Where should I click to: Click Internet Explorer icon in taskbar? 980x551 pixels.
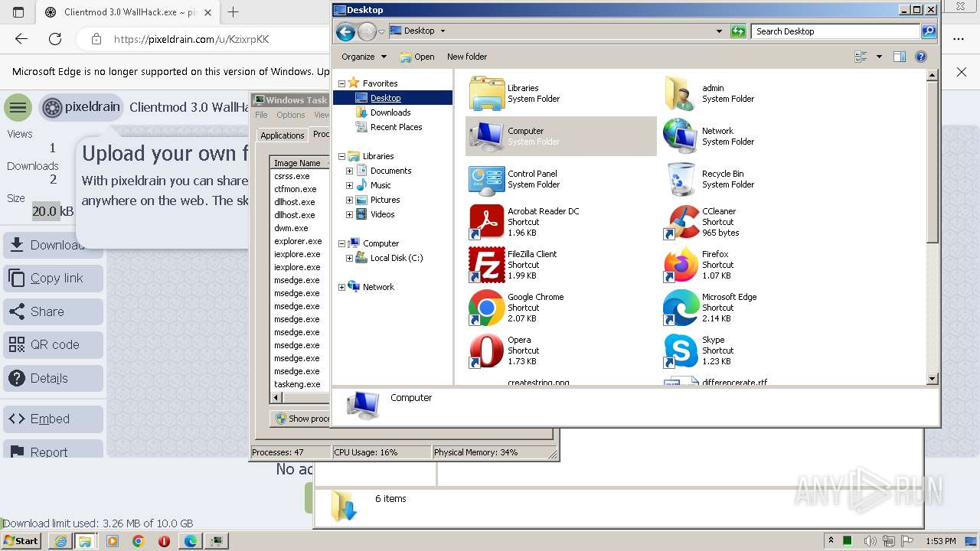[x=61, y=541]
